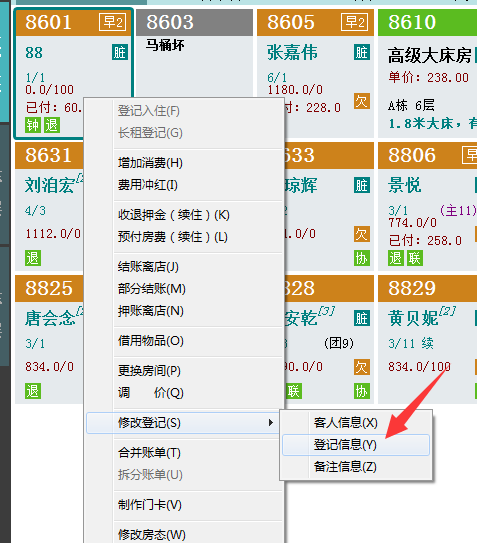Click the 早2 breakfast badge on room 8605
Screen dimensions: 477x543
[x=354, y=22]
